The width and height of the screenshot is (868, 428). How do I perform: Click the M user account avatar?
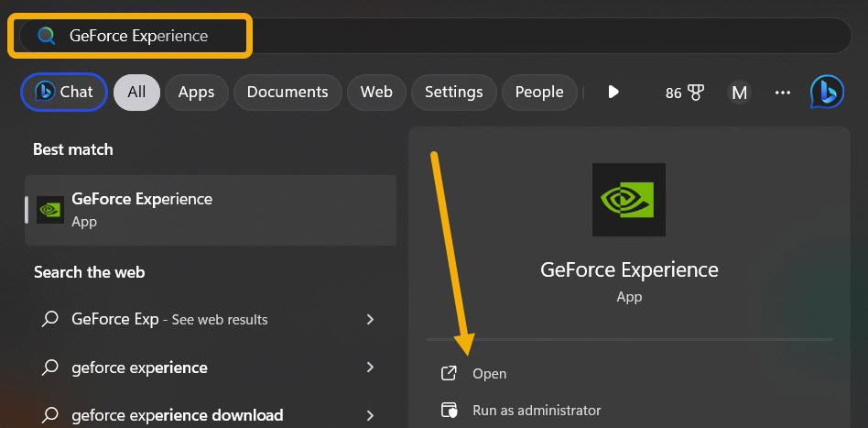tap(739, 93)
